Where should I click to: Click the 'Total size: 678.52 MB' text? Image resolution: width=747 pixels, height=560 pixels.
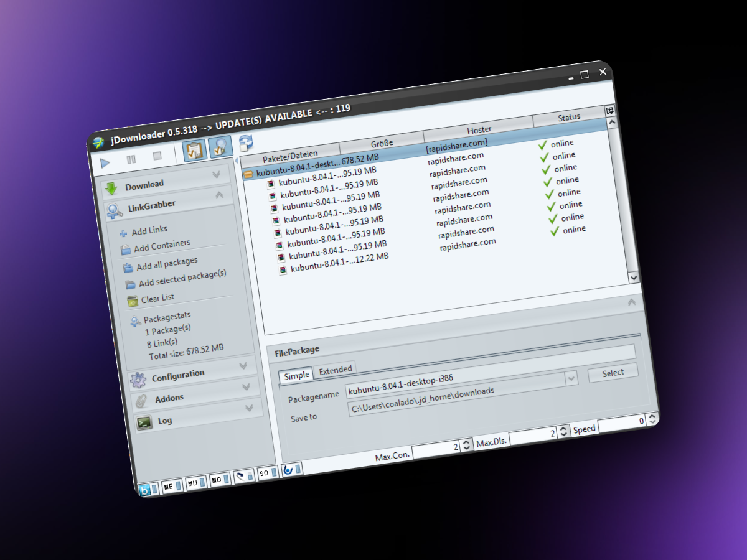point(186,352)
